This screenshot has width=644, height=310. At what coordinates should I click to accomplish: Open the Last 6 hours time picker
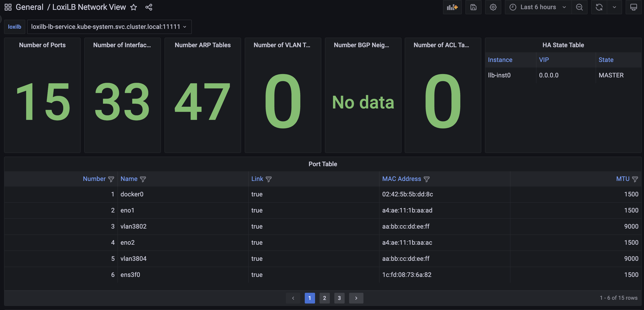point(538,7)
